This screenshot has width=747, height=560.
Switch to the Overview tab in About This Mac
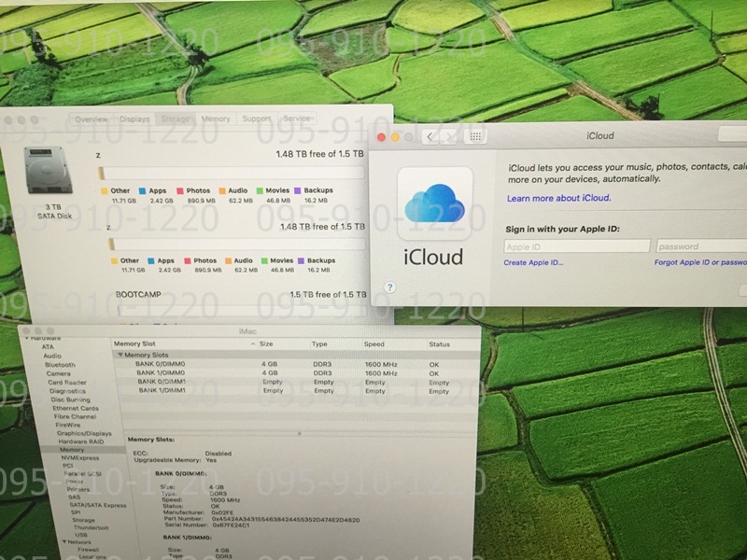pyautogui.click(x=92, y=119)
